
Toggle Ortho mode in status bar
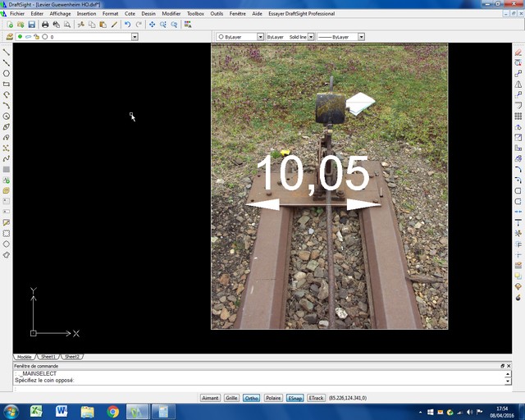(x=252, y=398)
